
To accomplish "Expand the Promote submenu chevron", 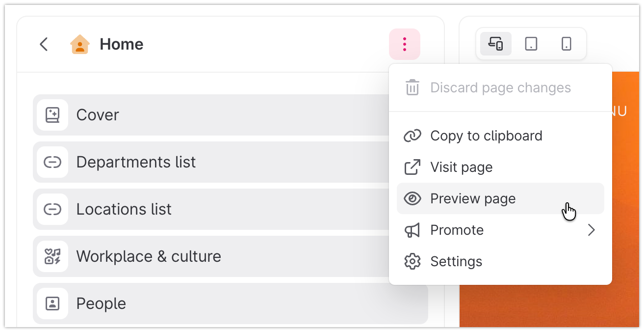I will [x=592, y=230].
